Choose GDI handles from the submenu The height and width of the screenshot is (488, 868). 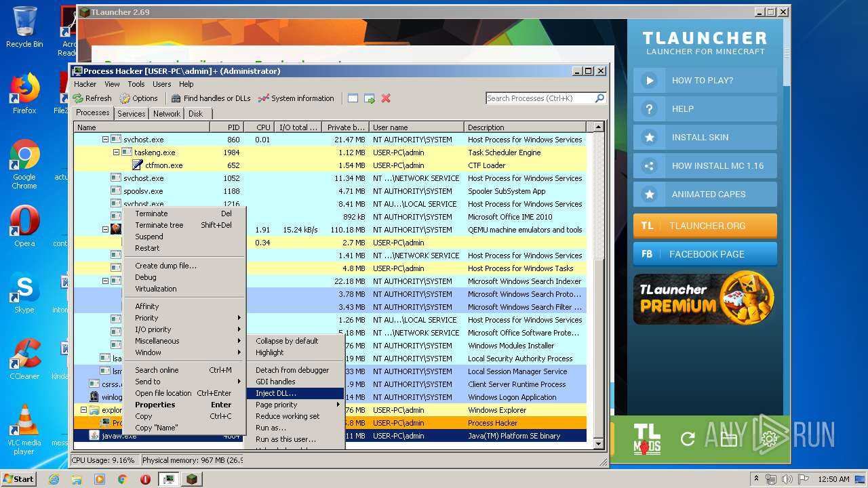[296, 382]
